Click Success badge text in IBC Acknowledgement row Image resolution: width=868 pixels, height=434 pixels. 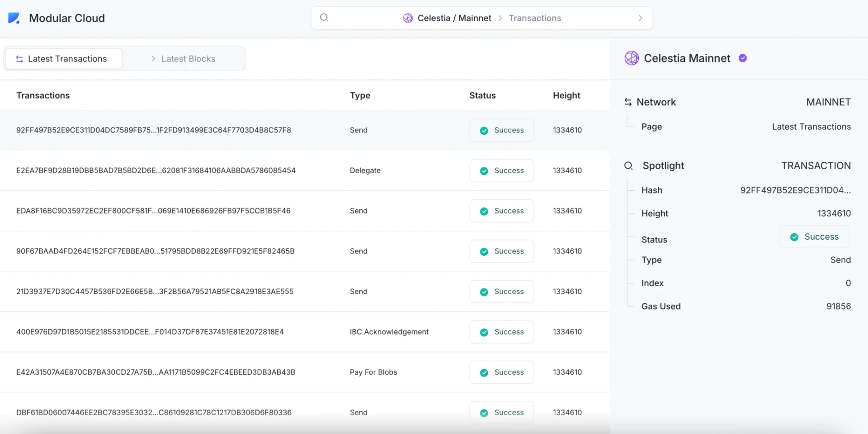coord(509,332)
